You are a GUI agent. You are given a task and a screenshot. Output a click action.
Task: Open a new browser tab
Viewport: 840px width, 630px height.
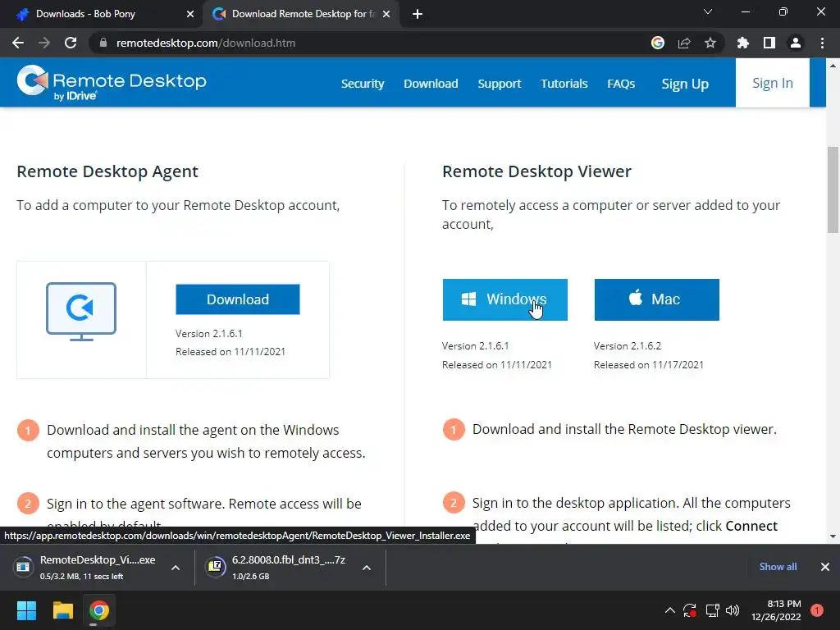(418, 15)
